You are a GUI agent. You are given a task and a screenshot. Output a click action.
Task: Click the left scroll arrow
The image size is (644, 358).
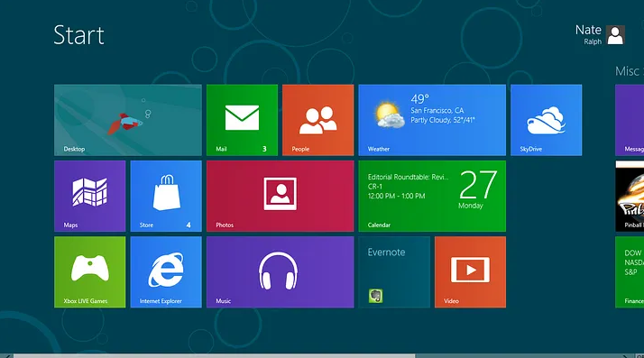tap(7, 356)
